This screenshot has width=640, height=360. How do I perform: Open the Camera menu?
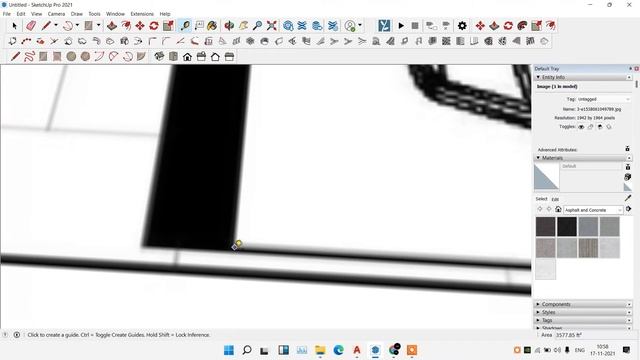56,14
